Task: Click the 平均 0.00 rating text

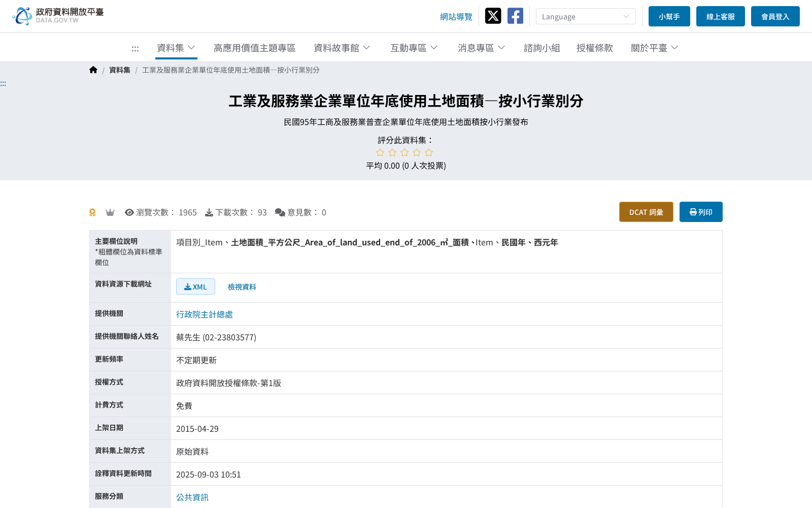Action: (x=406, y=166)
